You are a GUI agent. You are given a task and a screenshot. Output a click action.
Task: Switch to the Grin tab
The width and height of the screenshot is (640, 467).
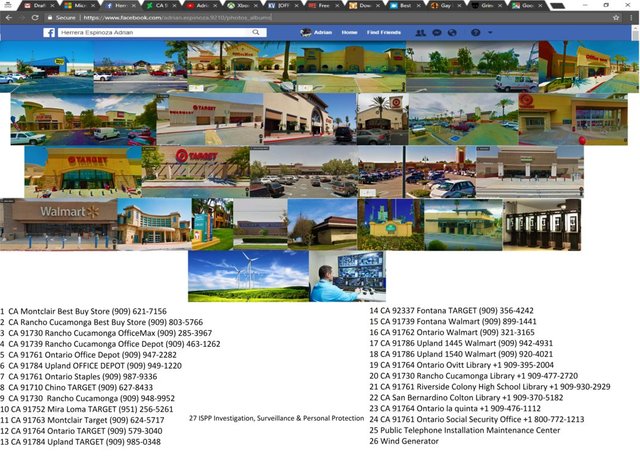pyautogui.click(x=487, y=6)
